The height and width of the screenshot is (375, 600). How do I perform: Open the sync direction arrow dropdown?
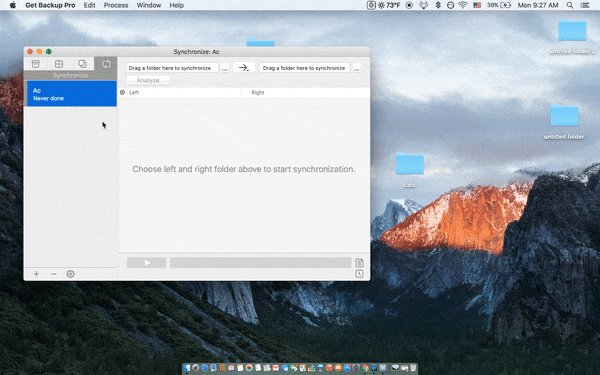tap(244, 68)
